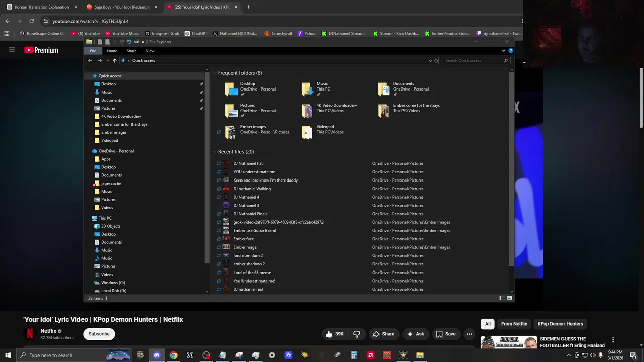This screenshot has height=362, width=644.
Task: Dislike the YouTube video
Action: pos(357,334)
